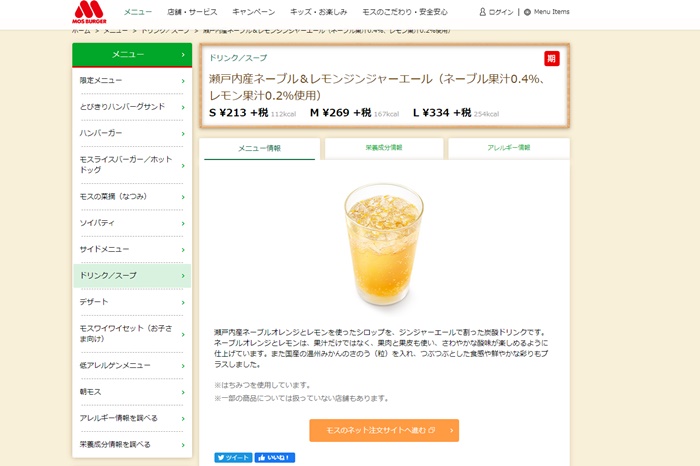700x466 pixels.
Task: Switch to the 栄養成分情報 tab
Action: click(384, 148)
